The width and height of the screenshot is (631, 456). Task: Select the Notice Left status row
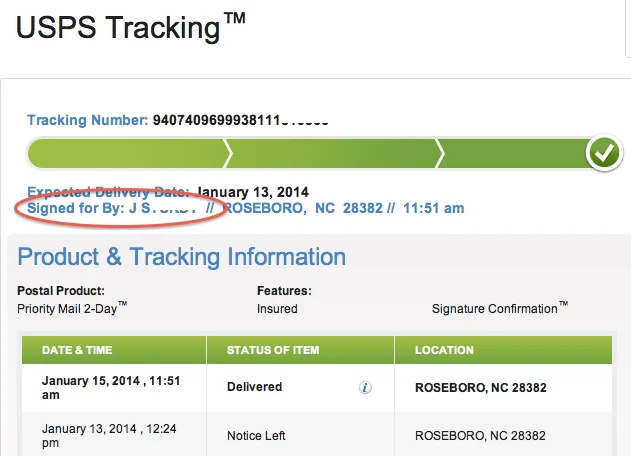317,435
